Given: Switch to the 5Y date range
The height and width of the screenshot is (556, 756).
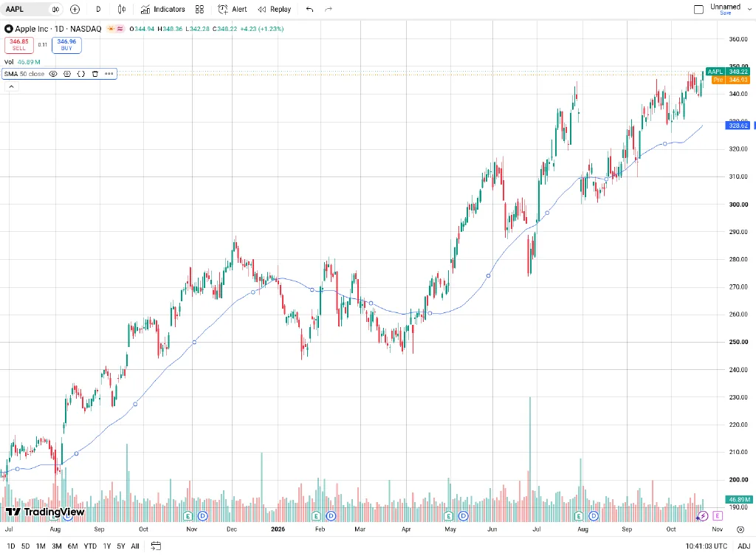Looking at the screenshot, I should [121, 546].
